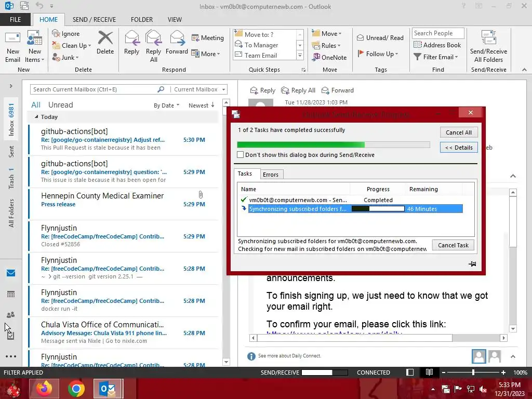Open People view from navigation bar
This screenshot has height=399, width=532.
(x=11, y=315)
